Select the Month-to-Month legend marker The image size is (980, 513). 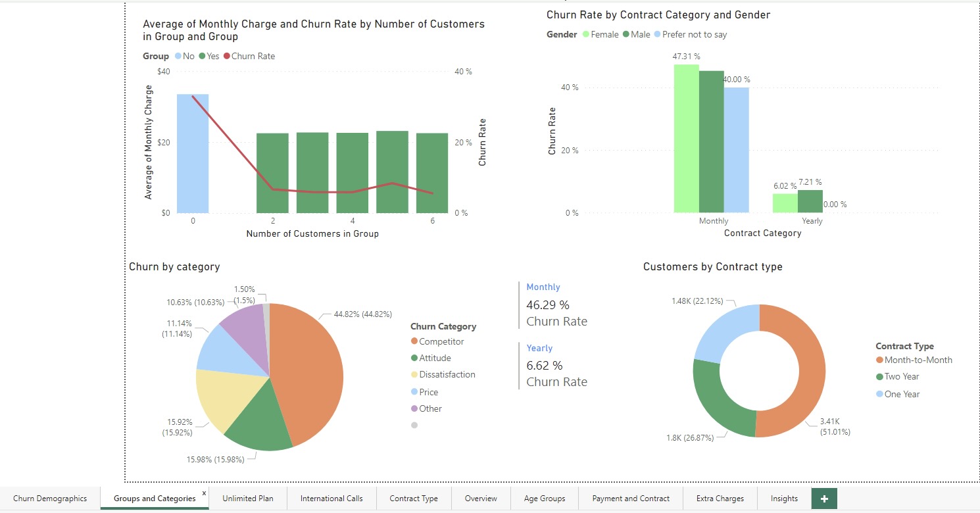[881, 360]
